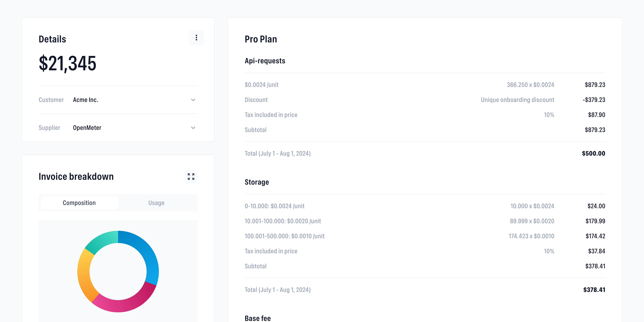The height and width of the screenshot is (322, 644).
Task: Click the Api-requests section heading
Action: pos(265,61)
